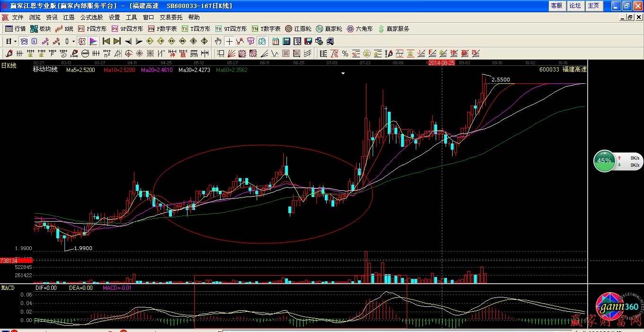Click the calculator icon in the toolbar

(x=286, y=41)
